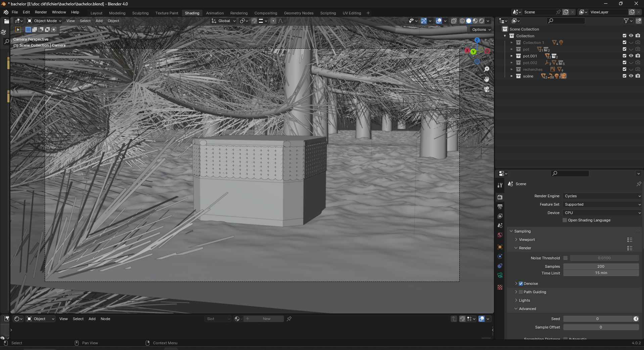644x350 pixels.
Task: Expand the Lights subpanel
Action: [524, 300]
